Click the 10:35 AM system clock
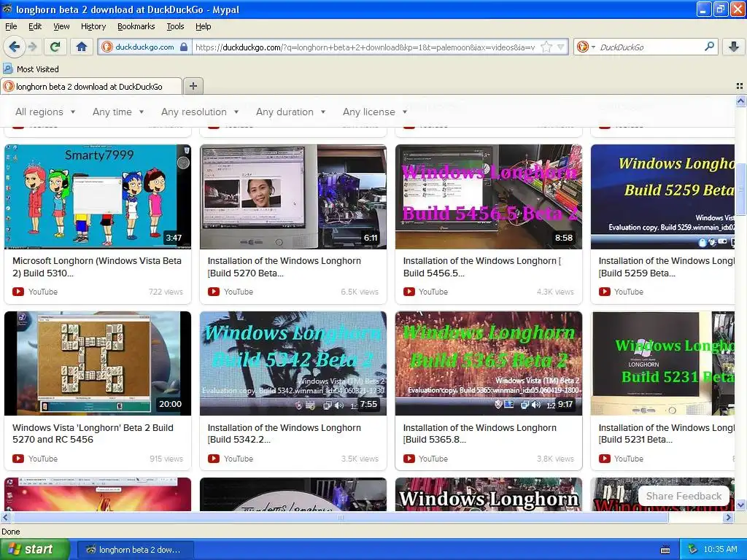 click(720, 550)
